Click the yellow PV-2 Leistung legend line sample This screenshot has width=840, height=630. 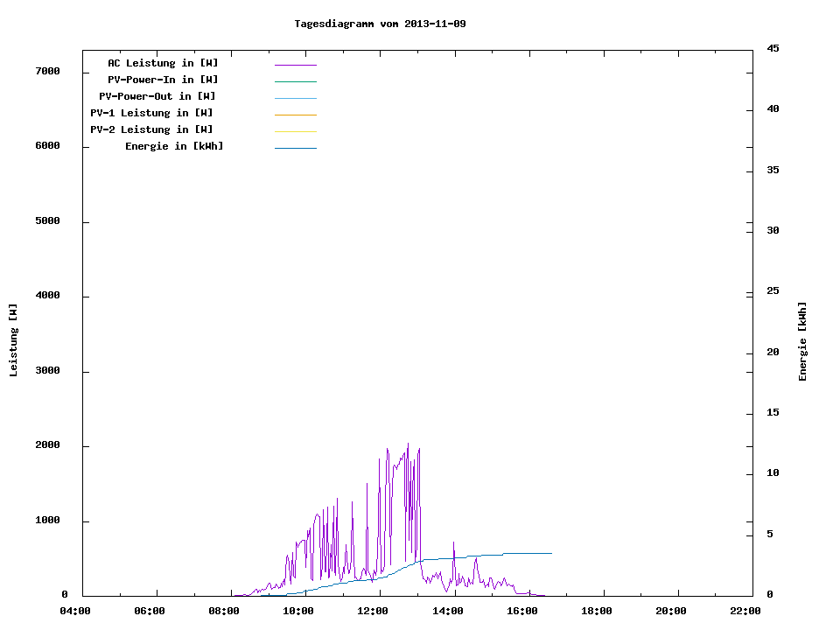[295, 131]
